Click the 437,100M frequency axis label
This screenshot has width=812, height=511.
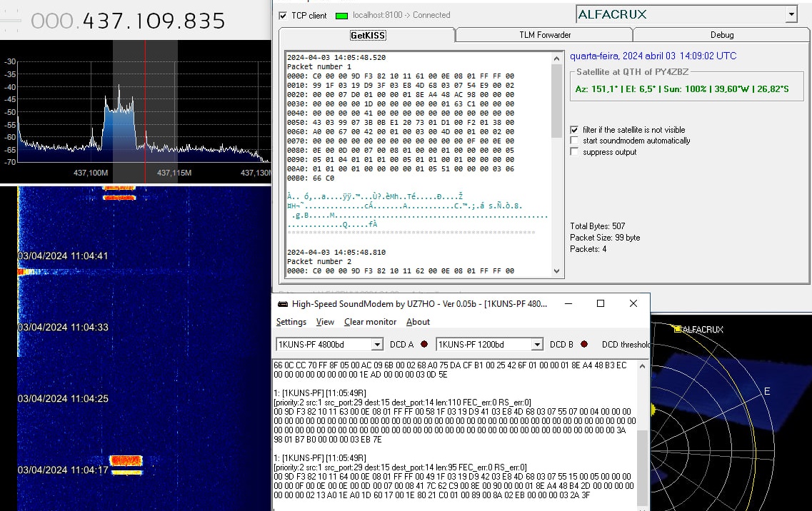pos(91,173)
